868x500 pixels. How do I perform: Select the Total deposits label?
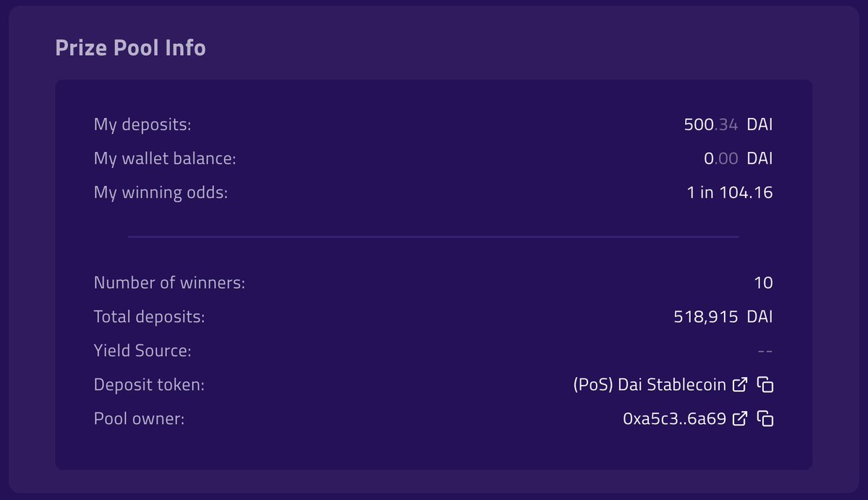click(x=149, y=316)
